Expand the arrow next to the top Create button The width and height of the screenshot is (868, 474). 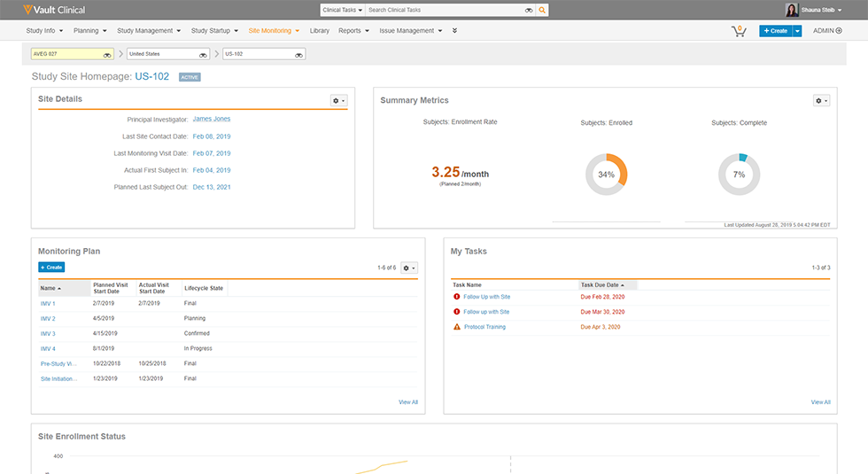pyautogui.click(x=797, y=31)
